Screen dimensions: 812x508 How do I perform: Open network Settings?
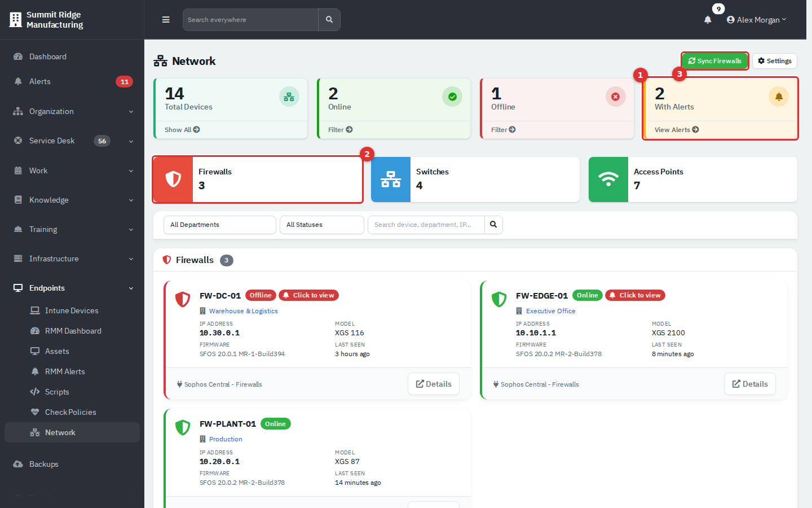point(775,61)
